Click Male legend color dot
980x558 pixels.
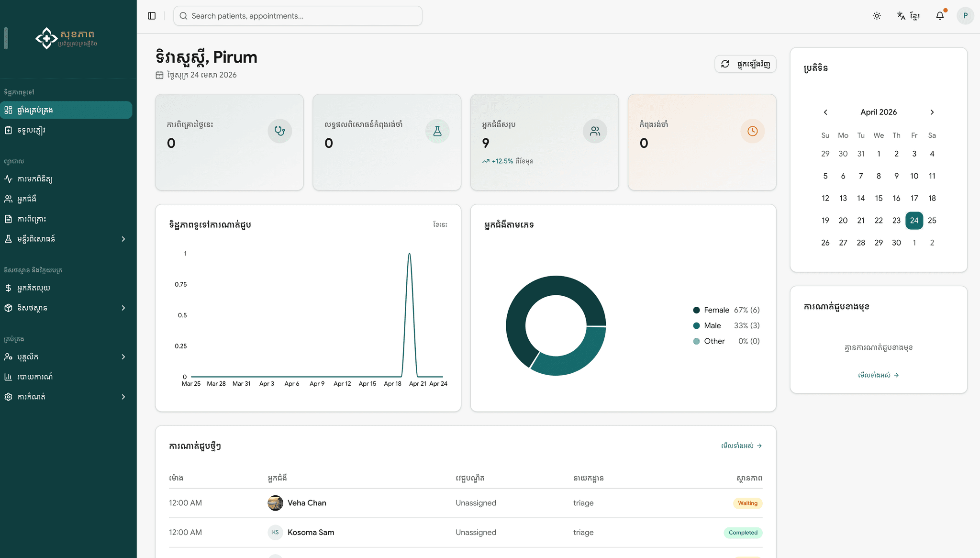(x=696, y=326)
